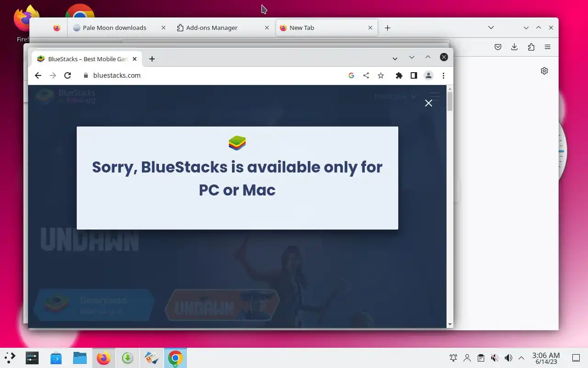Select the New Tab tab in Firefox

(327, 28)
